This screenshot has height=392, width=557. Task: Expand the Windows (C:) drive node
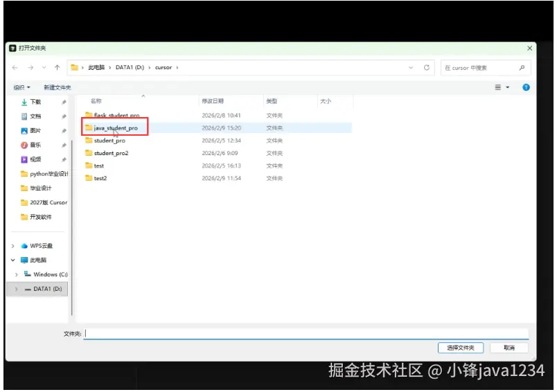pyautogui.click(x=17, y=274)
